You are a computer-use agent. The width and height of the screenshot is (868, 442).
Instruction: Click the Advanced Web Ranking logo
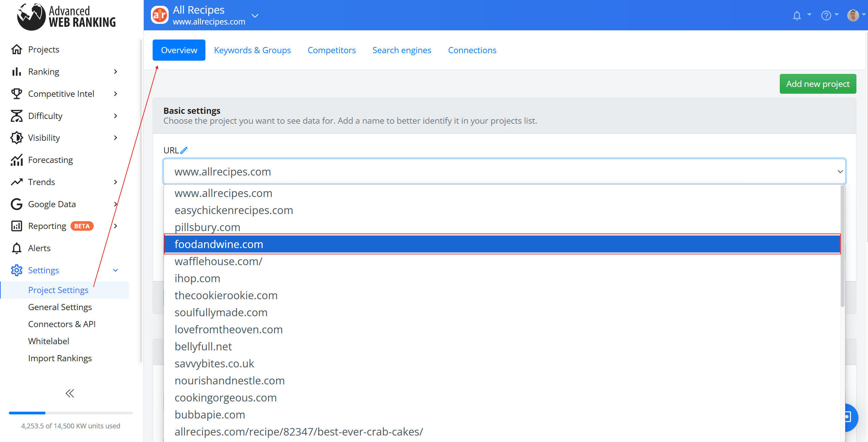point(66,16)
